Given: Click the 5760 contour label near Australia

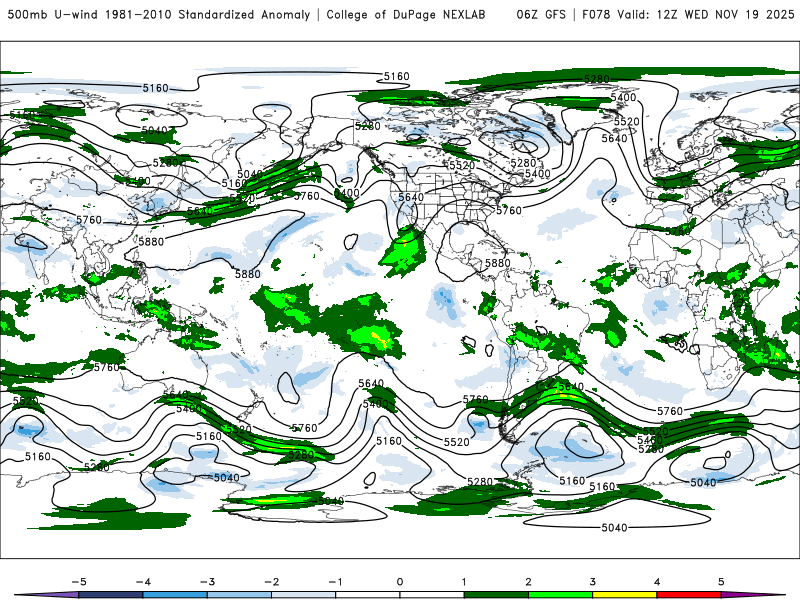Looking at the screenshot, I should (106, 367).
